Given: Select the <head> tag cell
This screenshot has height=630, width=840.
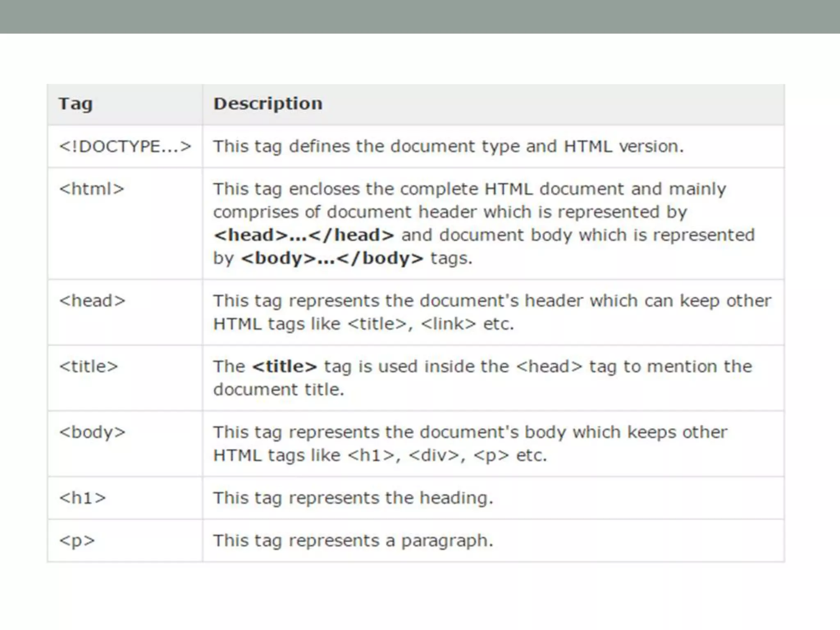Looking at the screenshot, I should tap(92, 301).
